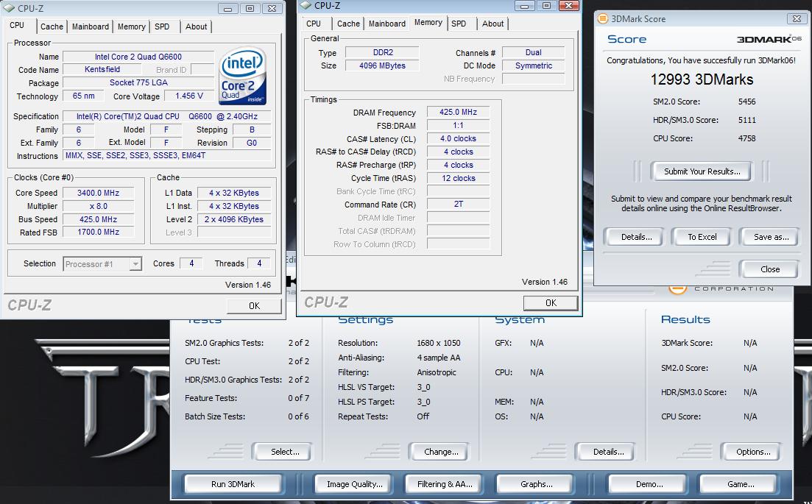Click Save as button in score window
The width and height of the screenshot is (812, 504).
pos(771,237)
